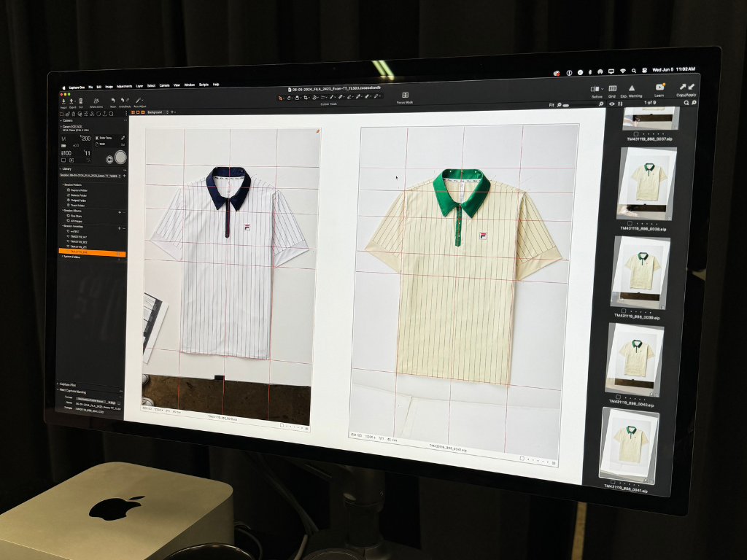Open the Output Folder item
Image resolution: width=747 pixels, height=560 pixels.
pos(77,201)
